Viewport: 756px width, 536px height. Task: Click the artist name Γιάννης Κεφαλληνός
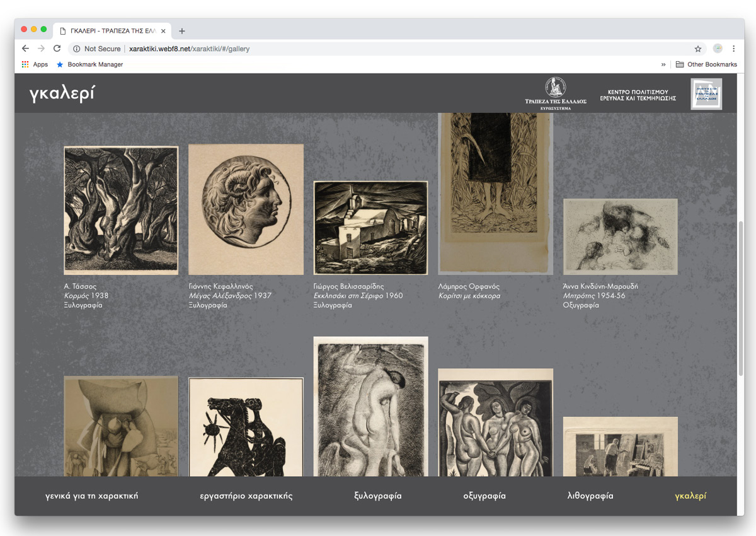click(x=221, y=286)
